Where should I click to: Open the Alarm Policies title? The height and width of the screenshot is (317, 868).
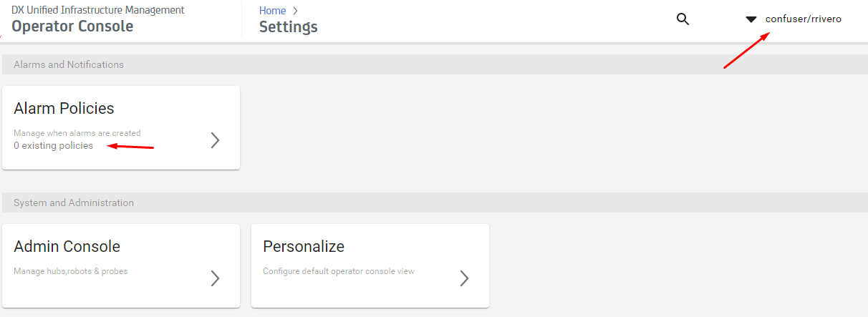64,108
